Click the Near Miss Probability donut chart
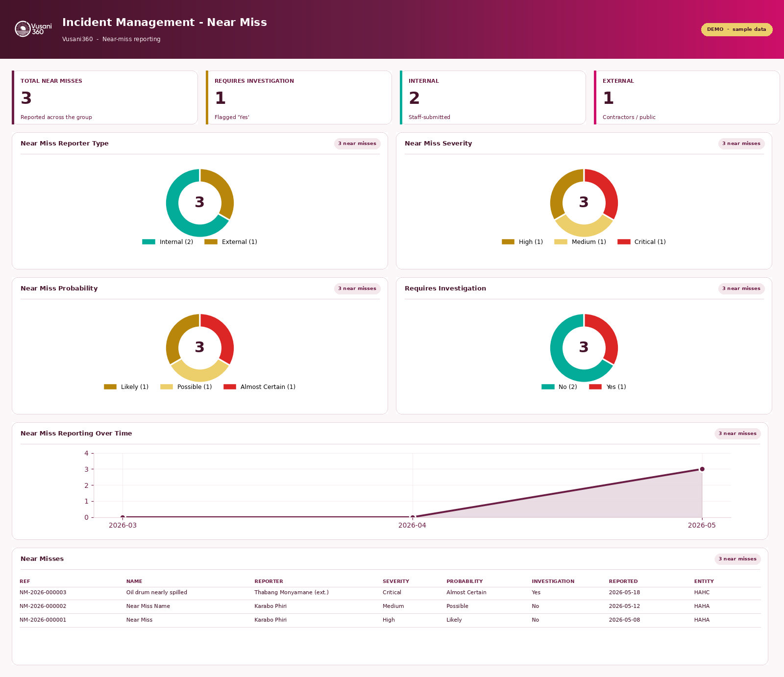784x677 pixels. (200, 348)
